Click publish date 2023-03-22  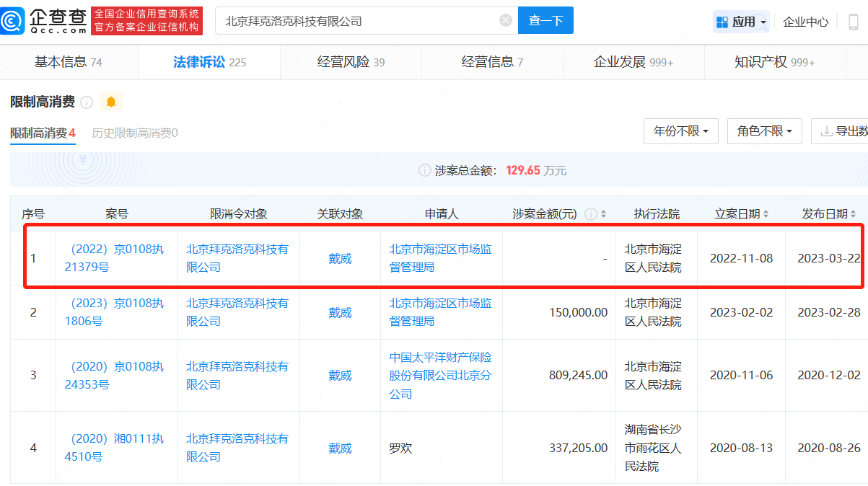tap(829, 258)
